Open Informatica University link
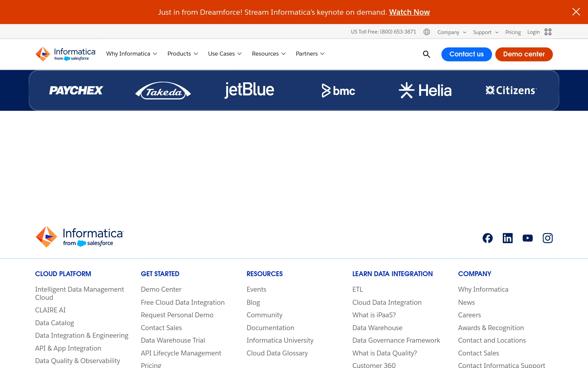The width and height of the screenshot is (588, 368). tap(280, 340)
